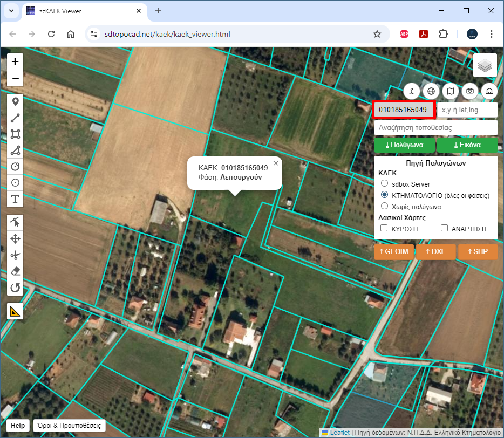504x438 pixels.
Task: Choose the Χωρίς πολύγωνα option
Action: tap(385, 206)
